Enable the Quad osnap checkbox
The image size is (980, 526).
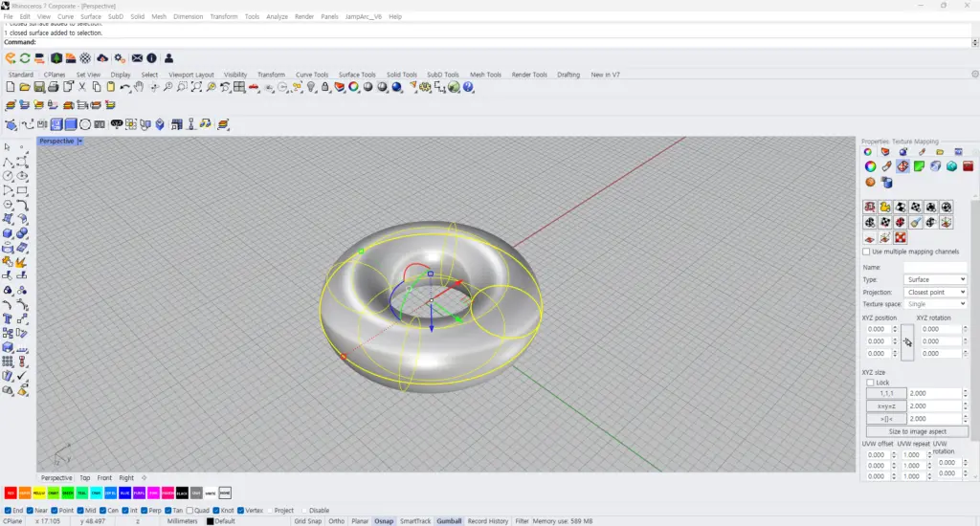pos(189,511)
